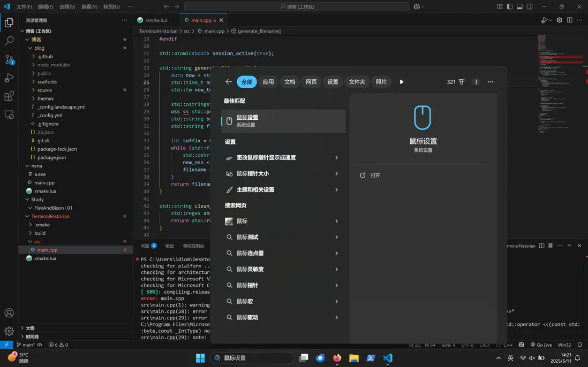Click the kill terminal trash icon
This screenshot has height=367, width=588.
coord(551,246)
